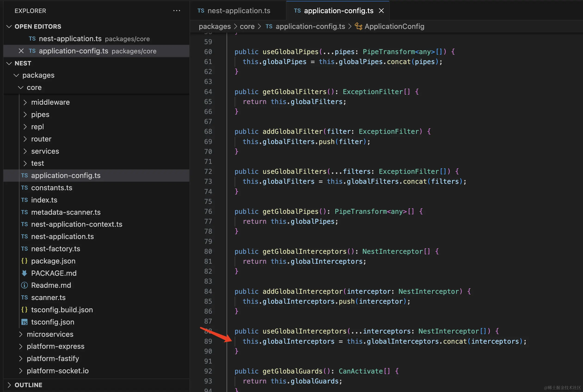Click the getGlobalInterceptors method name
The height and width of the screenshot is (392, 583).
pos(304,251)
